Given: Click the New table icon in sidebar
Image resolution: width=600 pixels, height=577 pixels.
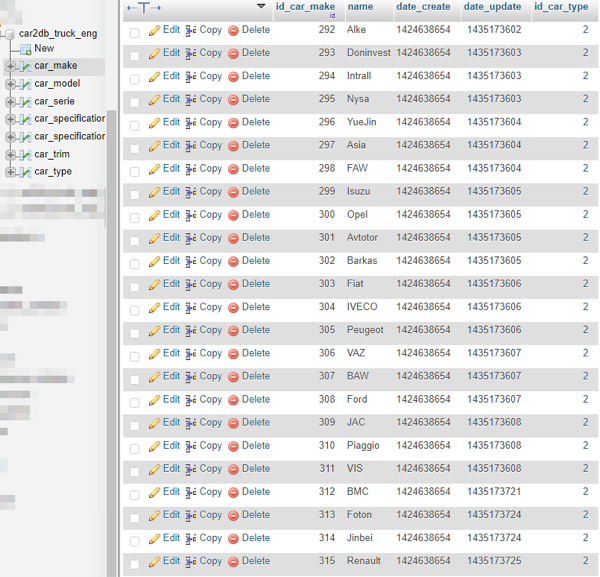Looking at the screenshot, I should coord(26,49).
